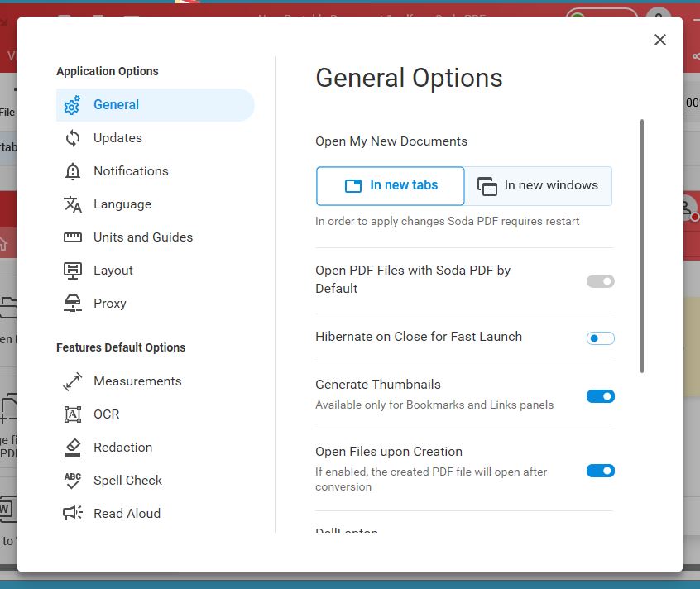This screenshot has height=589, width=700.
Task: Click the created PDF file description text
Action: pyautogui.click(x=431, y=479)
